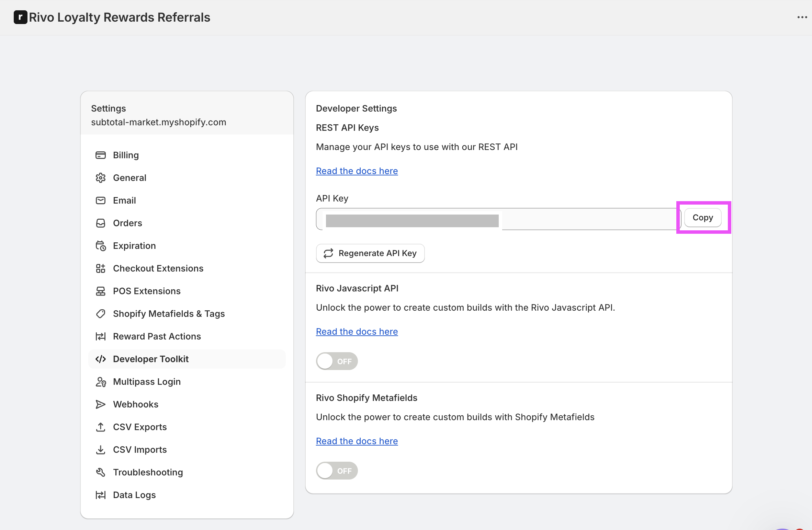The image size is (812, 530).
Task: Click the Expiration calendar-clock icon
Action: click(x=100, y=246)
